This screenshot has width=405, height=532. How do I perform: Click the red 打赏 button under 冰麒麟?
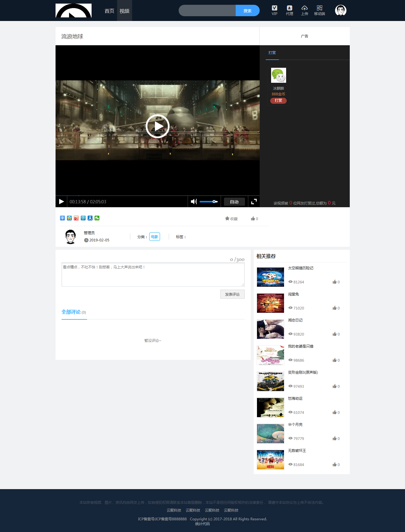pos(278,100)
